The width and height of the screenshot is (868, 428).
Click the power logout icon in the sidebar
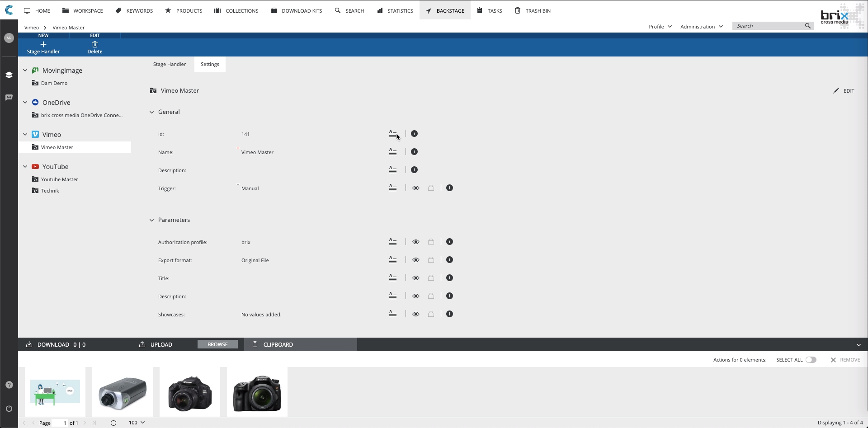(x=9, y=409)
